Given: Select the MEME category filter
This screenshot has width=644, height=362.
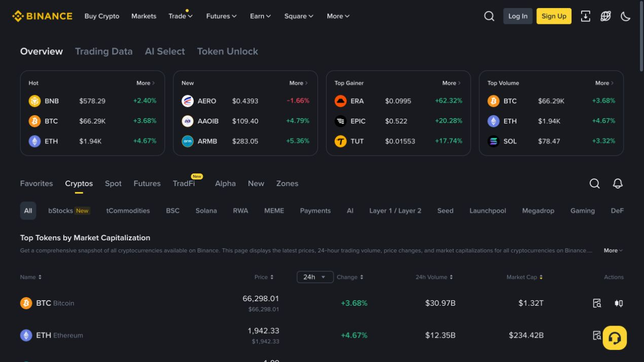Looking at the screenshot, I should pyautogui.click(x=274, y=211).
